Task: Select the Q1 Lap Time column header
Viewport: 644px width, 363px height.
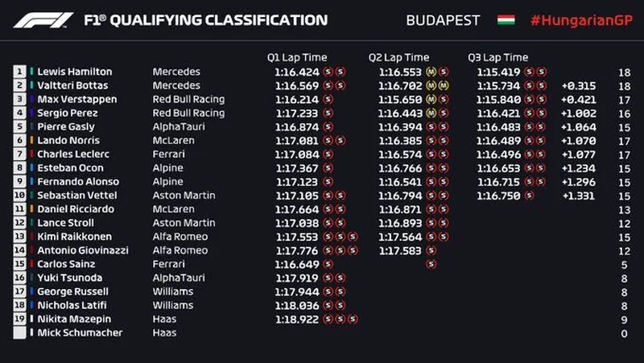Action: (297, 57)
